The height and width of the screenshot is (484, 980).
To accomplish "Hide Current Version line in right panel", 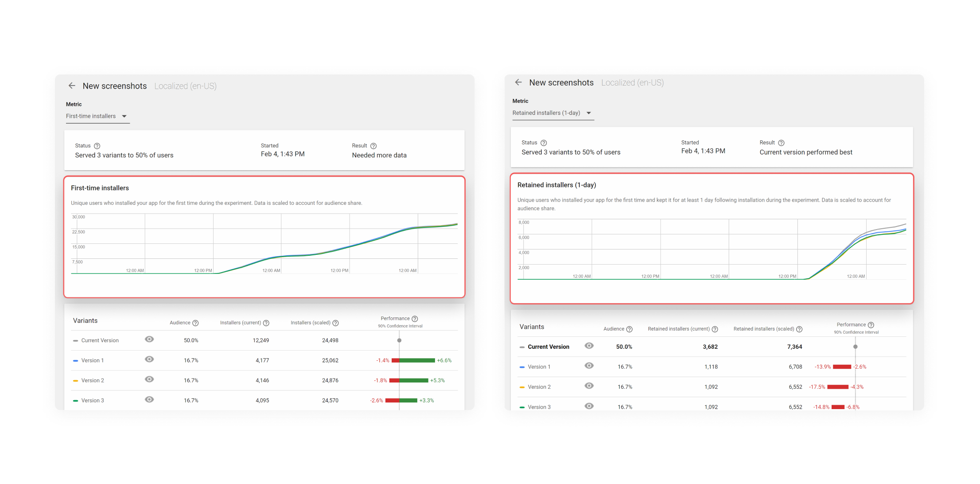I will click(x=589, y=346).
